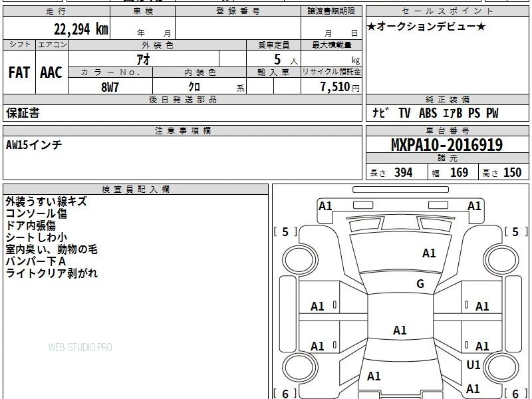This screenshot has width=532, height=399.
Task: Click the AAC air conditioner value
Action: (51, 72)
